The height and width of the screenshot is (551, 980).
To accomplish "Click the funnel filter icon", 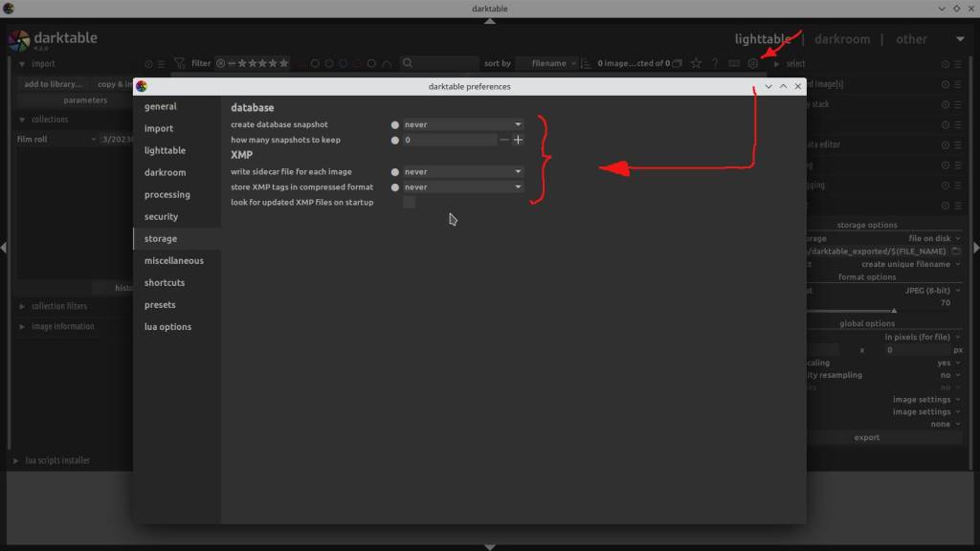I will coord(180,63).
